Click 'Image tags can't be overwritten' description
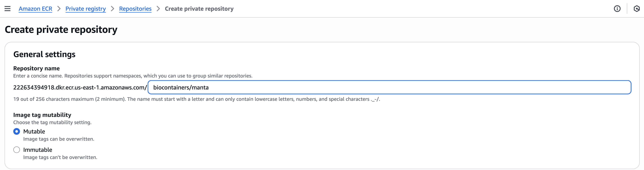This screenshot has height=170, width=644. pyautogui.click(x=60, y=157)
